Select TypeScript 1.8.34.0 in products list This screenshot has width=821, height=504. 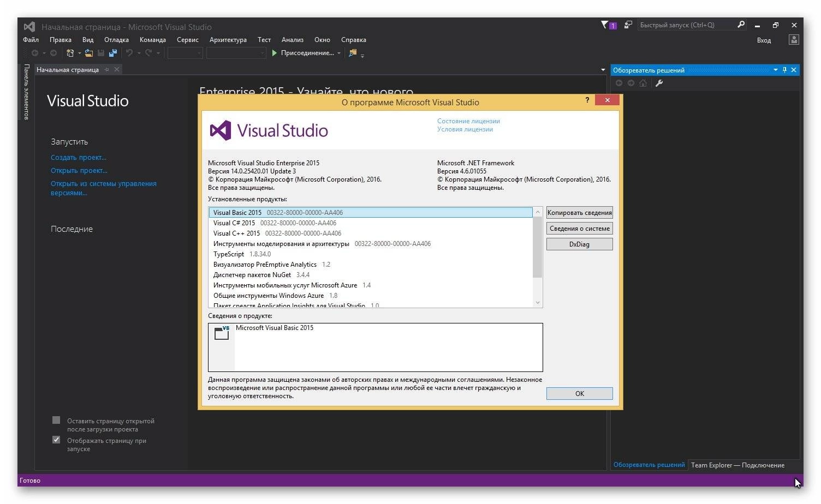tap(371, 254)
